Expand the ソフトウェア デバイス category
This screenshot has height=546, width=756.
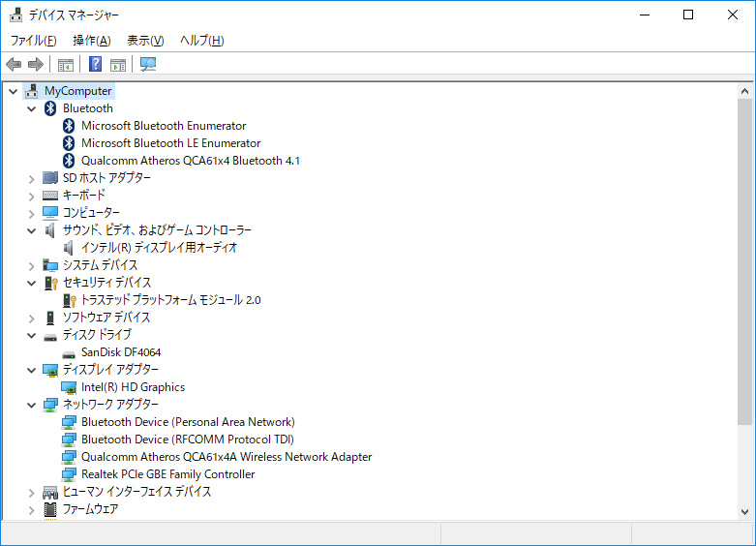(32, 318)
